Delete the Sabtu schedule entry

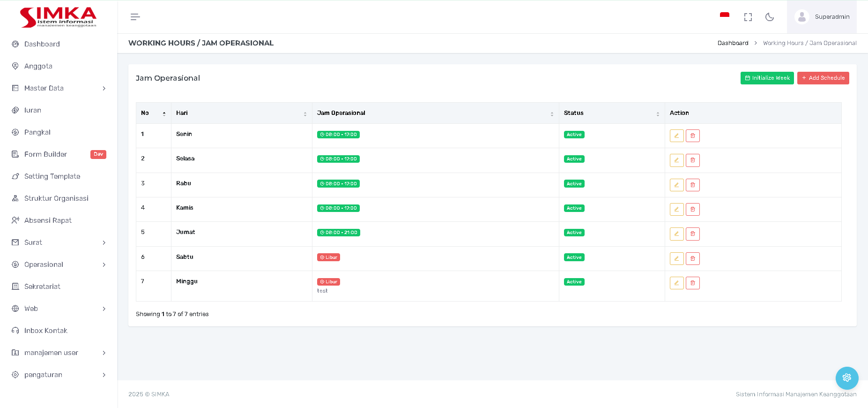692,258
